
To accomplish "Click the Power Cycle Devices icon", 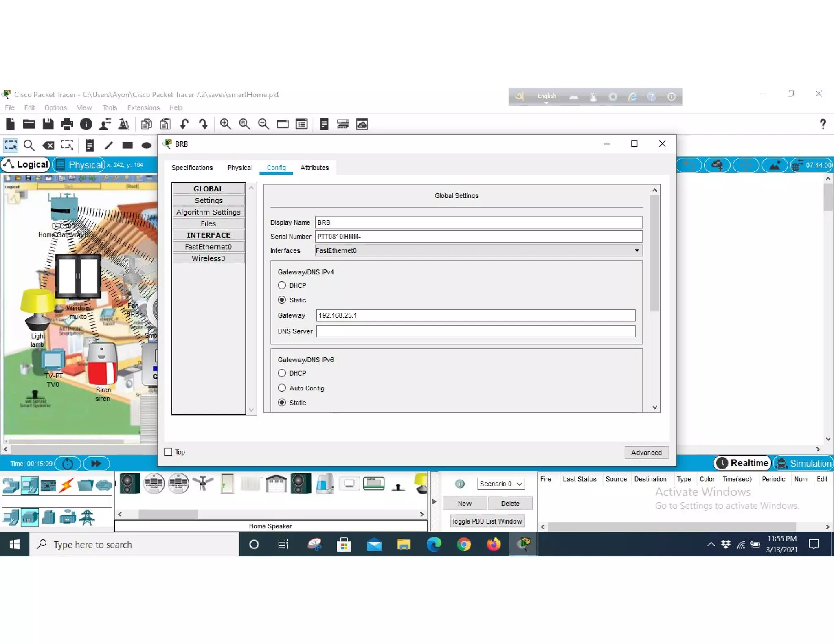I will (x=68, y=463).
